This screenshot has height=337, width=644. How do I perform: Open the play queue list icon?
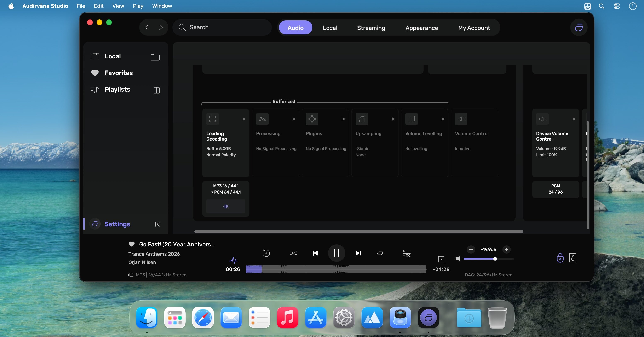407,253
